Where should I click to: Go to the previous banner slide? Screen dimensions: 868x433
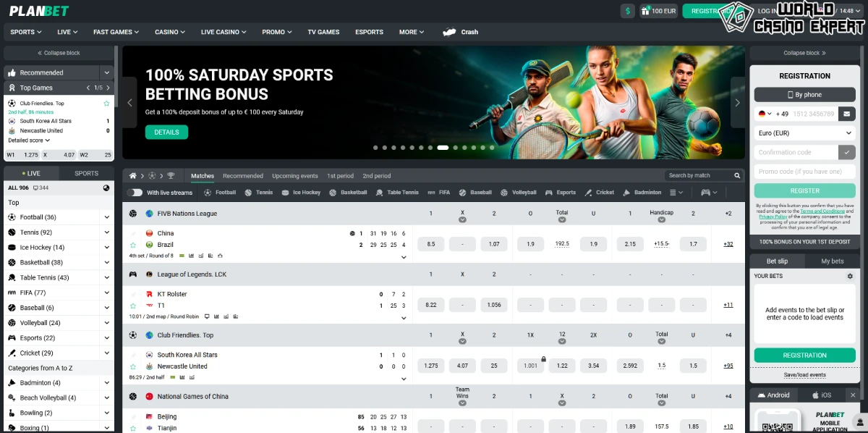coord(129,103)
